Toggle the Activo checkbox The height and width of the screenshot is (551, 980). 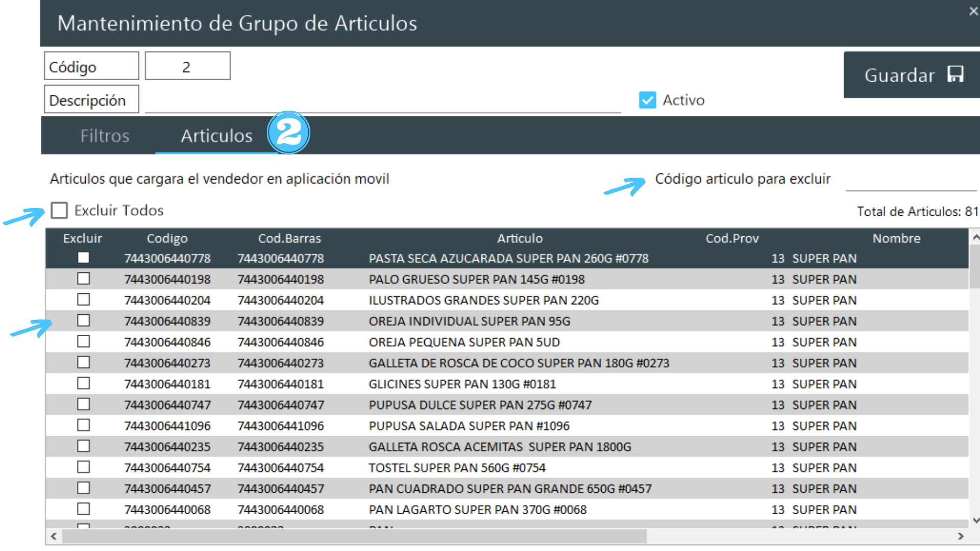coord(647,100)
